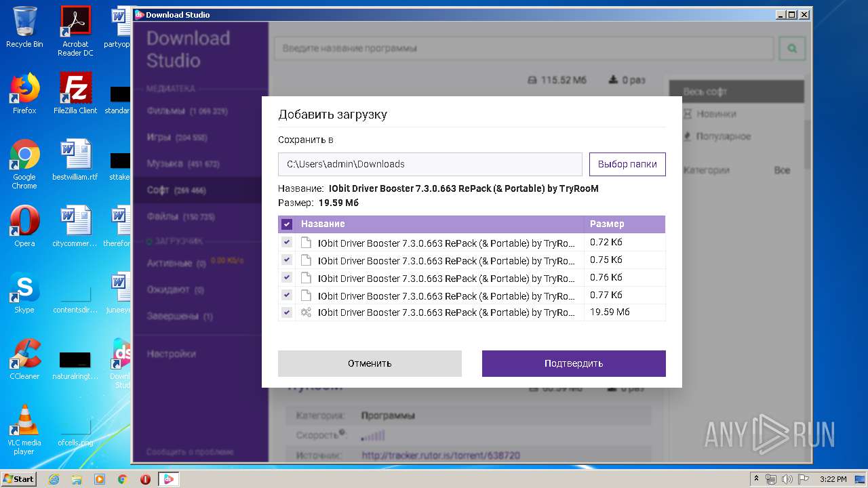Viewport: 868px width, 488px height.
Task: Click Сообщить о проблеме link
Action: 190,452
